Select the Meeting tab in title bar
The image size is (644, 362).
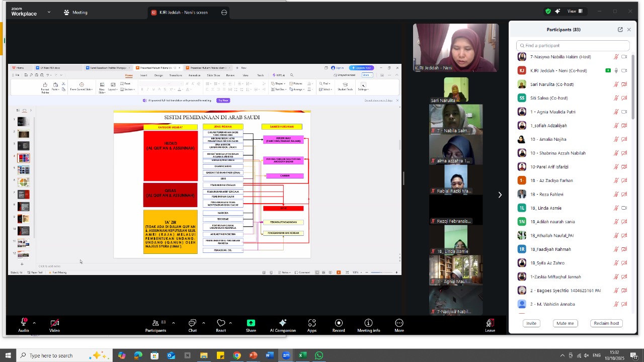point(75,13)
